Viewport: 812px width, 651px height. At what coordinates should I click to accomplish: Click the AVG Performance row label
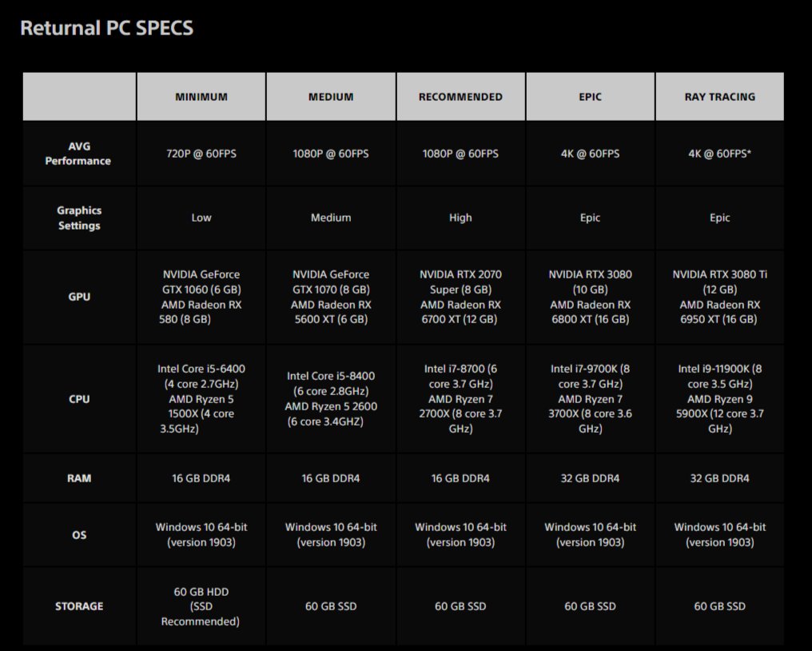pyautogui.click(x=78, y=154)
